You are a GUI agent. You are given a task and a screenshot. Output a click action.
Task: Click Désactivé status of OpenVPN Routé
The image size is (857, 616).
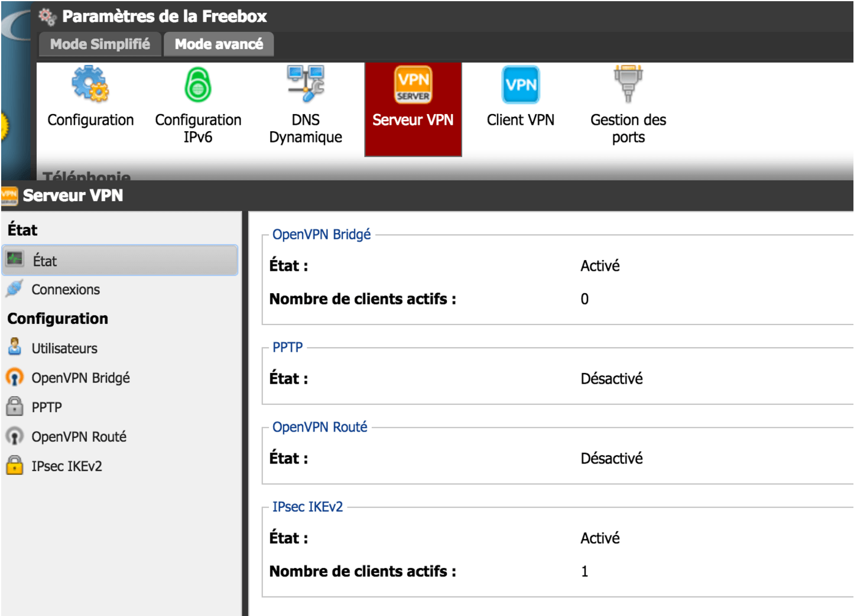[611, 459]
